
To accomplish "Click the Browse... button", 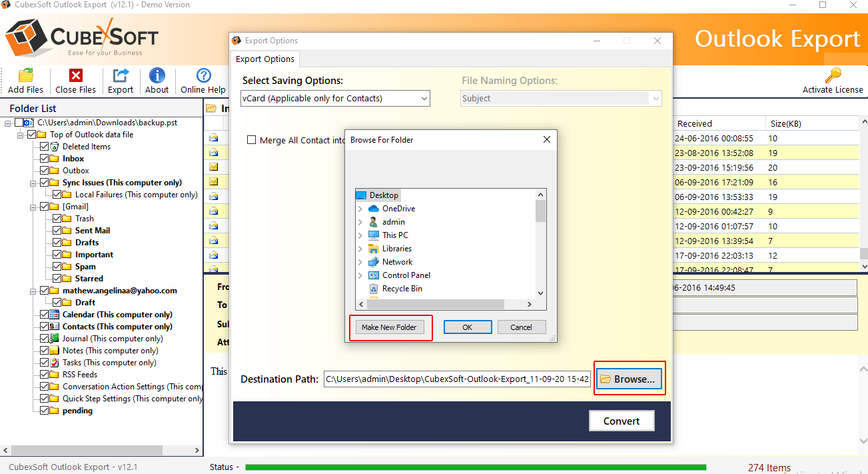I will pos(629,379).
